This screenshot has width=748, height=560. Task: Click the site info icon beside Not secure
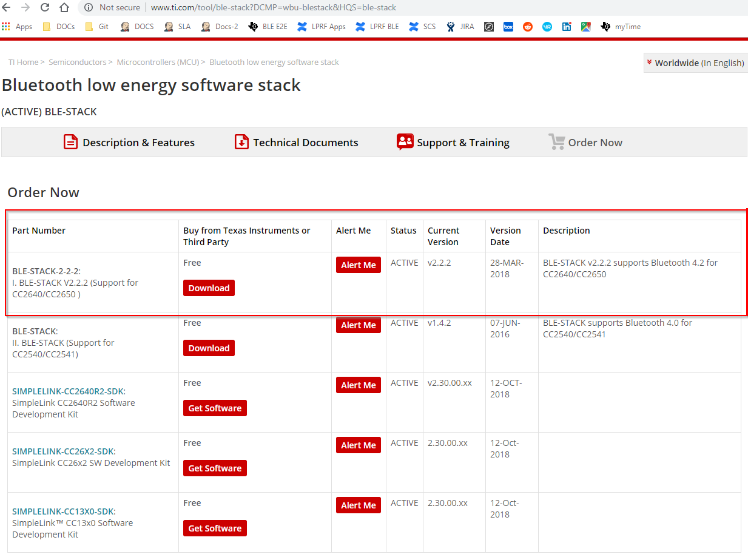coord(89,8)
